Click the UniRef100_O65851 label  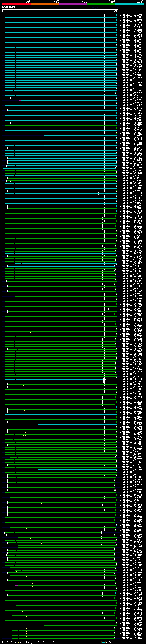[131, 588]
